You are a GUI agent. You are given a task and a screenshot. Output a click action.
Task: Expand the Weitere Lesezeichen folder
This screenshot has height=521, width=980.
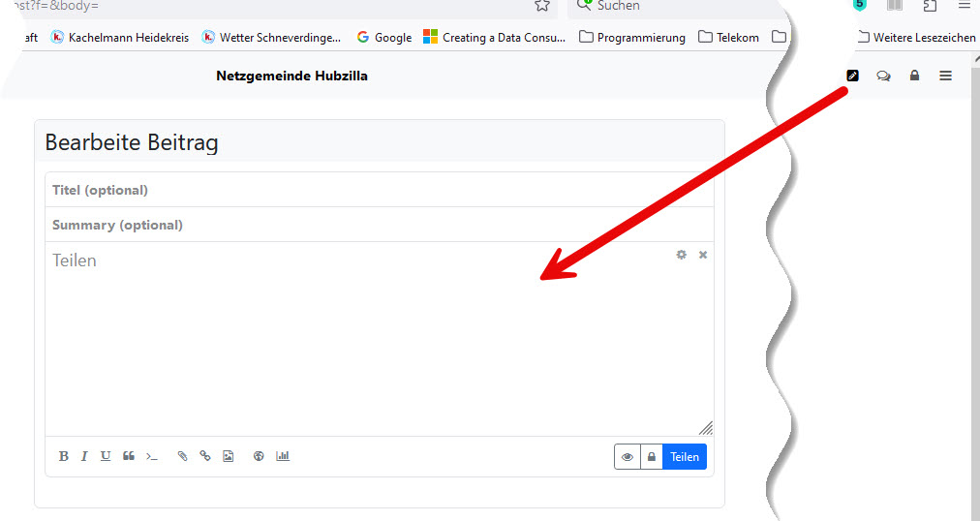[917, 38]
